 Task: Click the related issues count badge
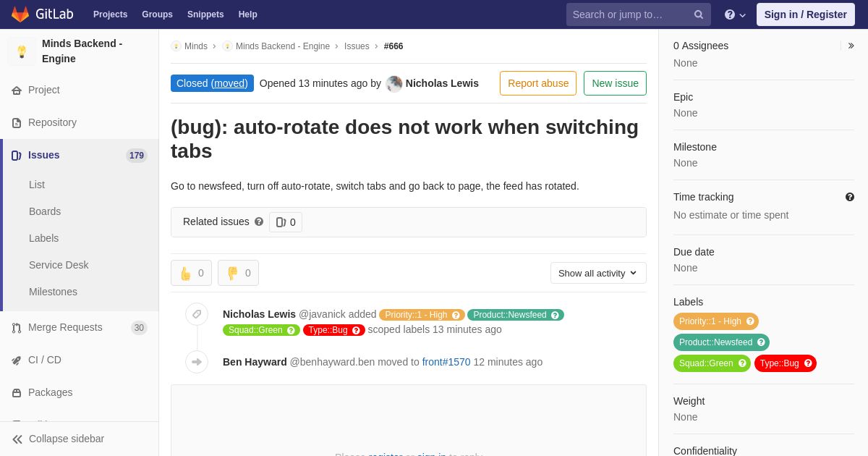pos(286,222)
